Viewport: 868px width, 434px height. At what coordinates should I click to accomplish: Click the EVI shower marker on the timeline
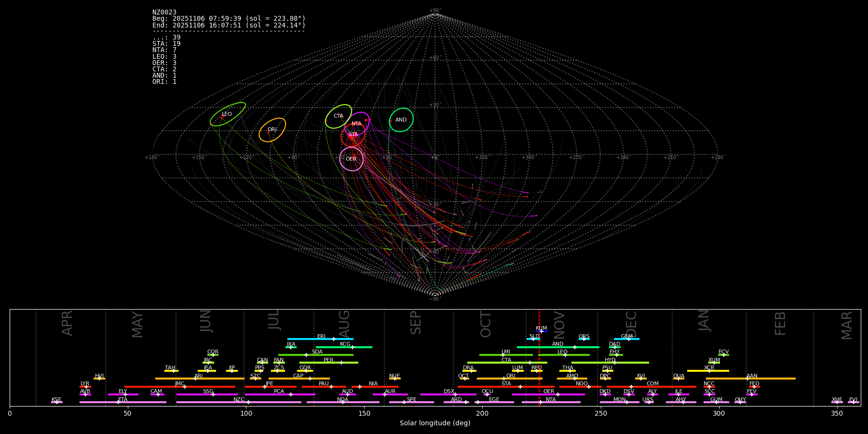click(854, 402)
